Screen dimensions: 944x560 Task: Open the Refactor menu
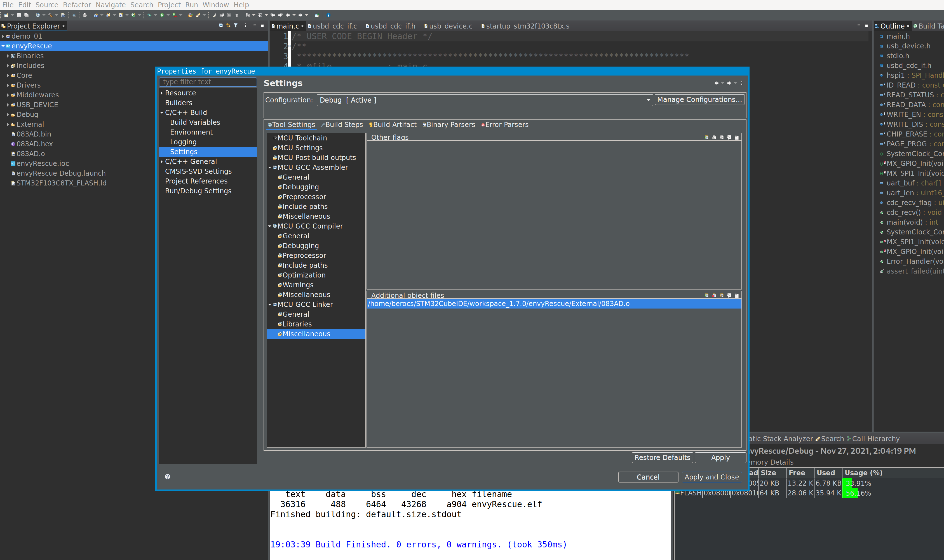[77, 4]
